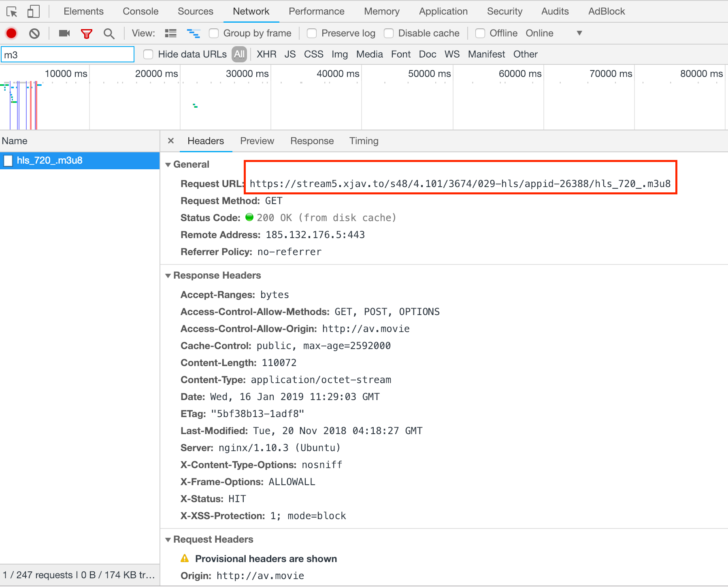Open the network throttling dropdown
The image size is (728, 588).
tap(580, 33)
